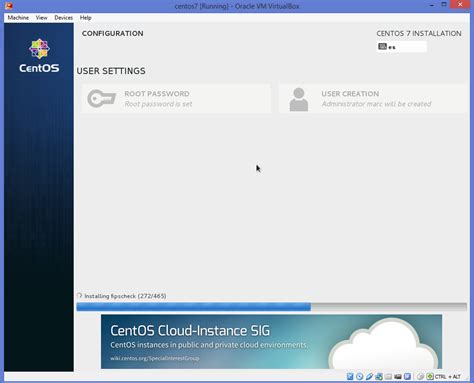Click the user creation person icon
The image size is (474, 383).
pos(299,99)
